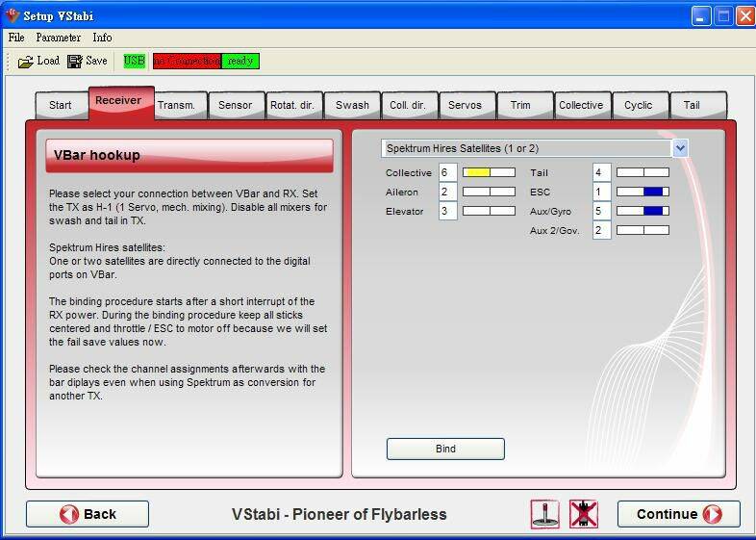Switch to the Cyclic tab
Screen dimensions: 756x540
[x=639, y=105]
